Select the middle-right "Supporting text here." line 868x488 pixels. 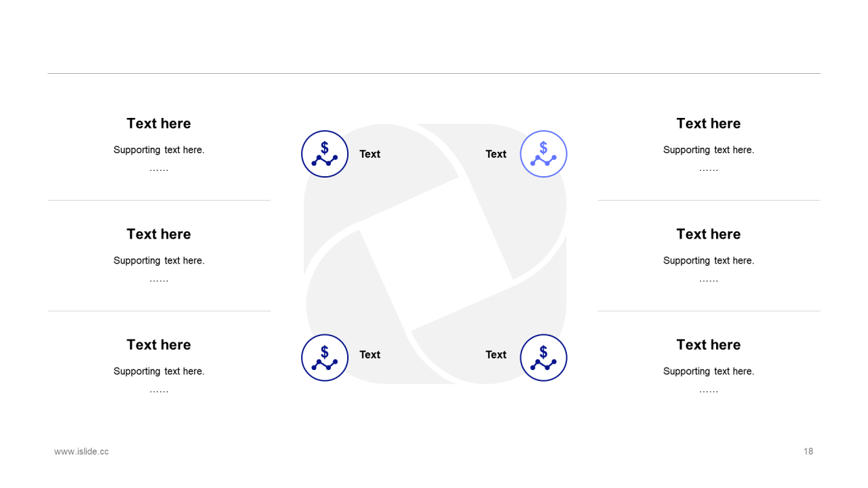coord(709,260)
